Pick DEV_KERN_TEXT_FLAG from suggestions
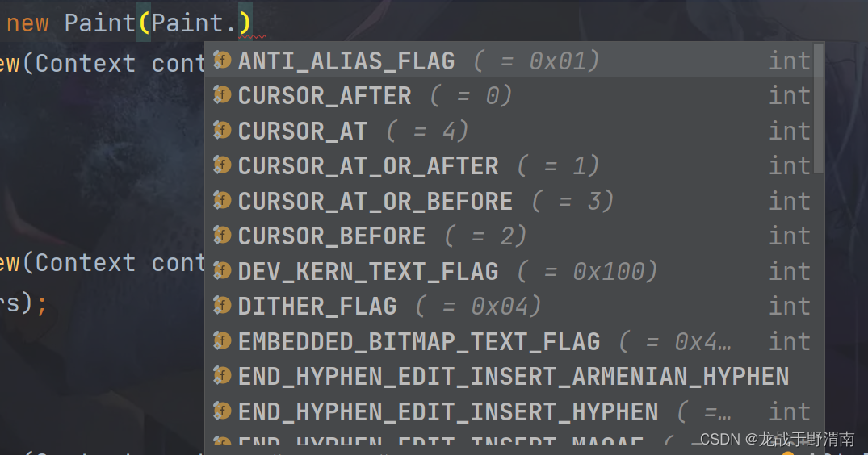The image size is (868, 455). pos(509,271)
